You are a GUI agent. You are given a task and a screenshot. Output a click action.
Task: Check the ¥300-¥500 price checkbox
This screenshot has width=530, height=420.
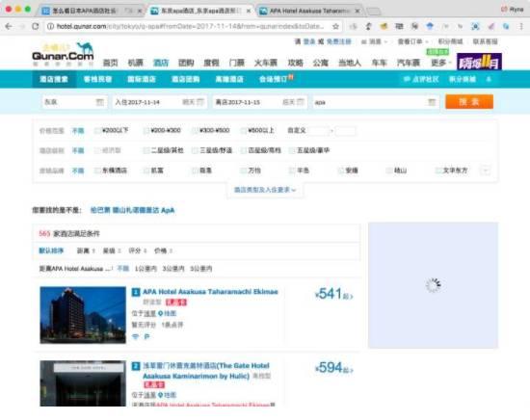pos(195,130)
